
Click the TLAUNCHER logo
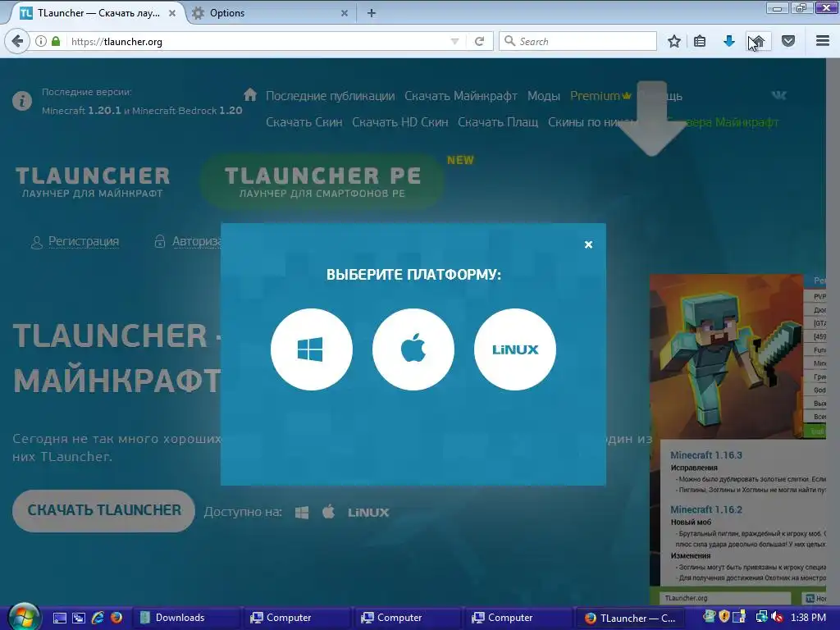tap(93, 182)
